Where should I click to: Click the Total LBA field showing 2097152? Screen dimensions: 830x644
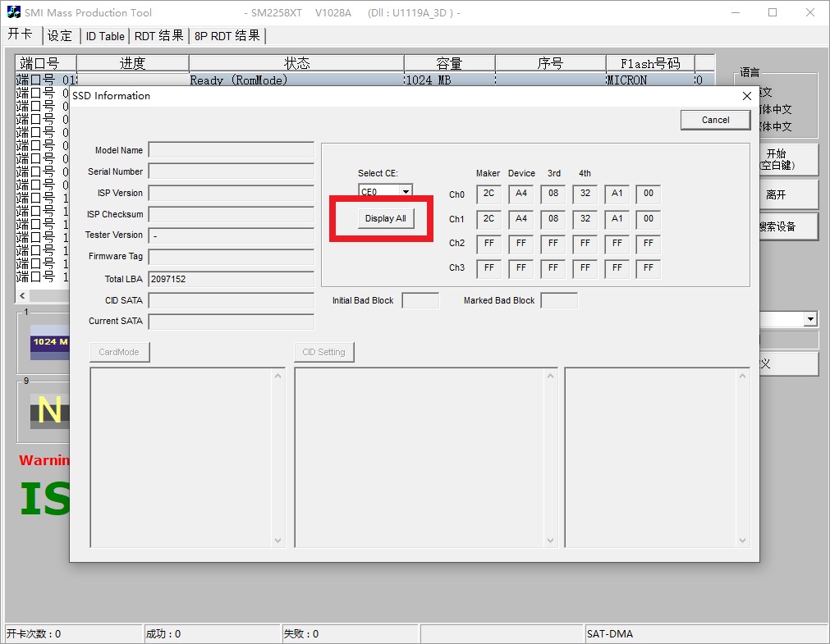[231, 279]
